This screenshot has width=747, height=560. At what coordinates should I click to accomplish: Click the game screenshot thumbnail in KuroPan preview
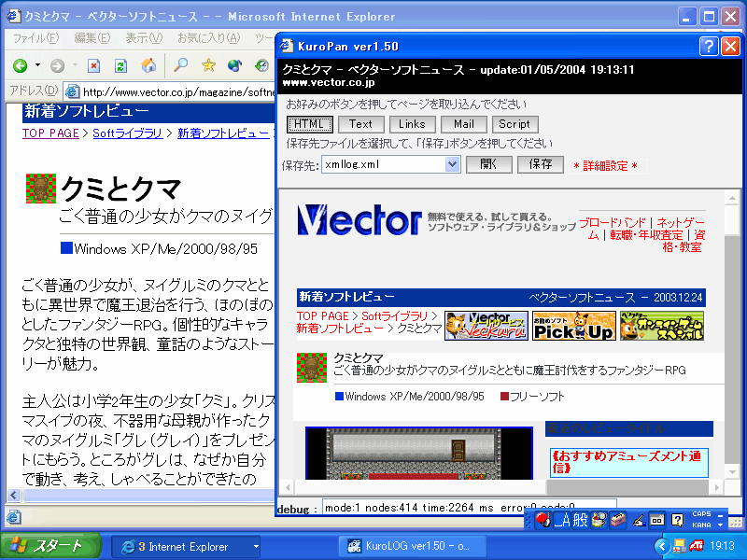pos(419,454)
